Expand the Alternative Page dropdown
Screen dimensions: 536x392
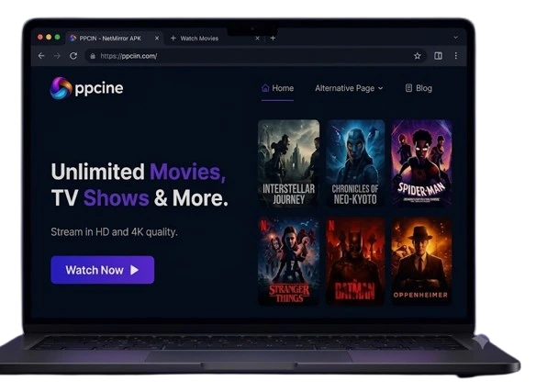coord(349,88)
